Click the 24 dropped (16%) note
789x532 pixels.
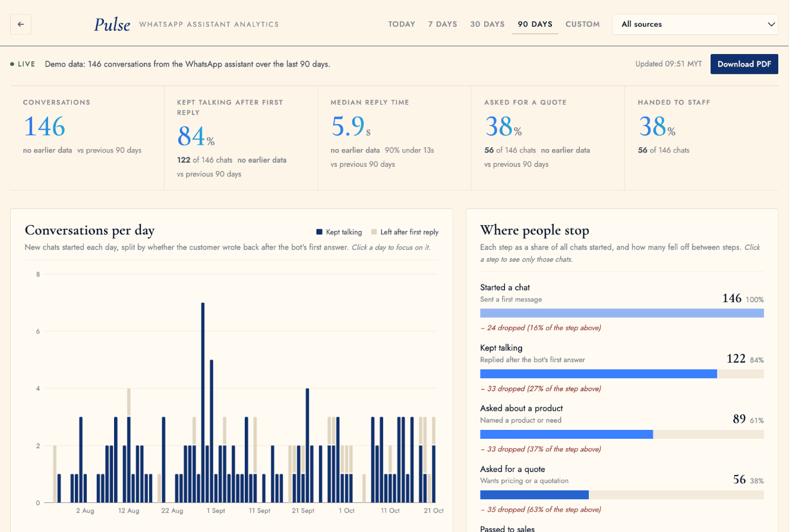tap(540, 328)
